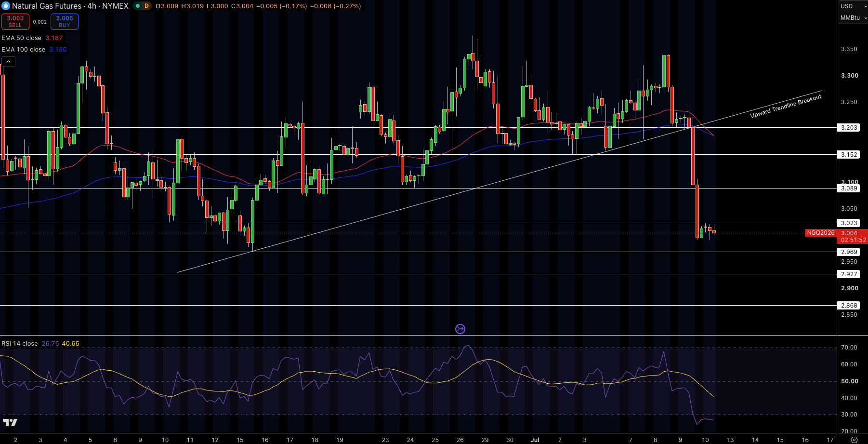Click the green market status dot

point(138,6)
